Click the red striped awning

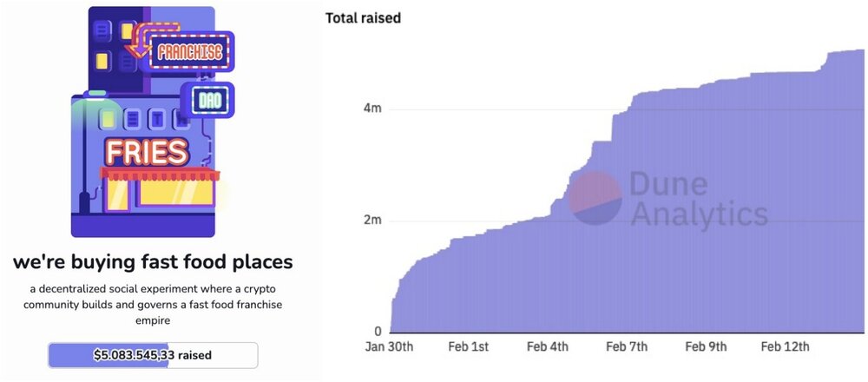(x=160, y=174)
